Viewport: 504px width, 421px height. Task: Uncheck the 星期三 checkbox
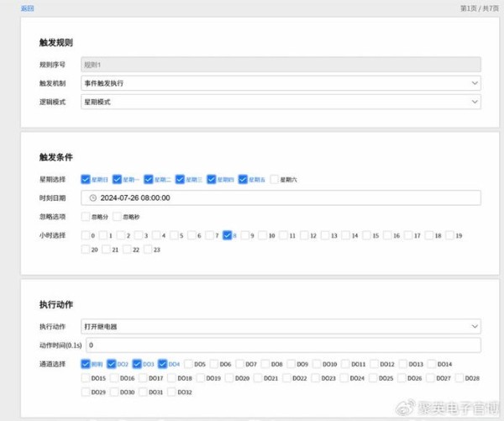click(180, 179)
